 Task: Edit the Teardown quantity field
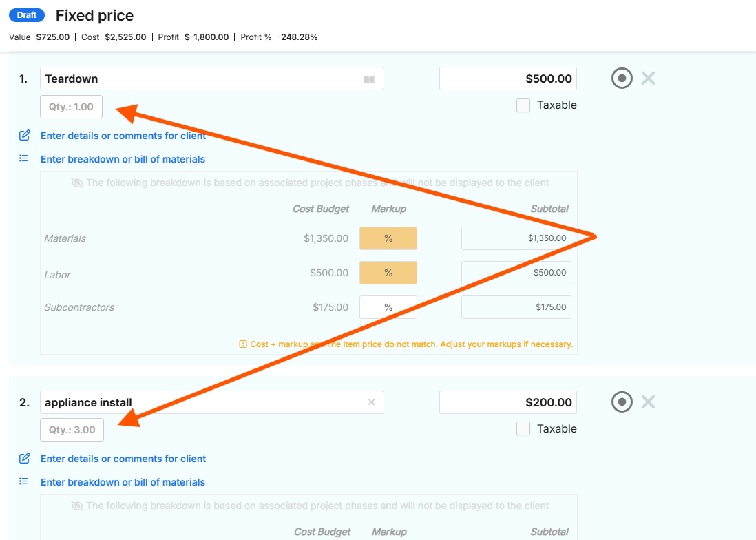[x=72, y=107]
